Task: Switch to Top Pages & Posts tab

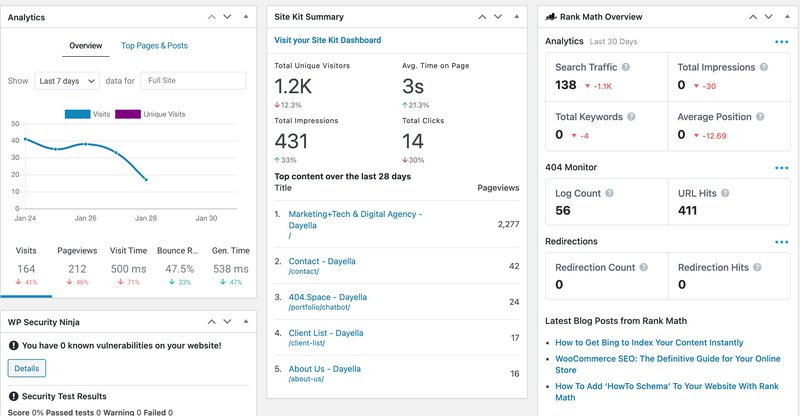Action: 154,45
